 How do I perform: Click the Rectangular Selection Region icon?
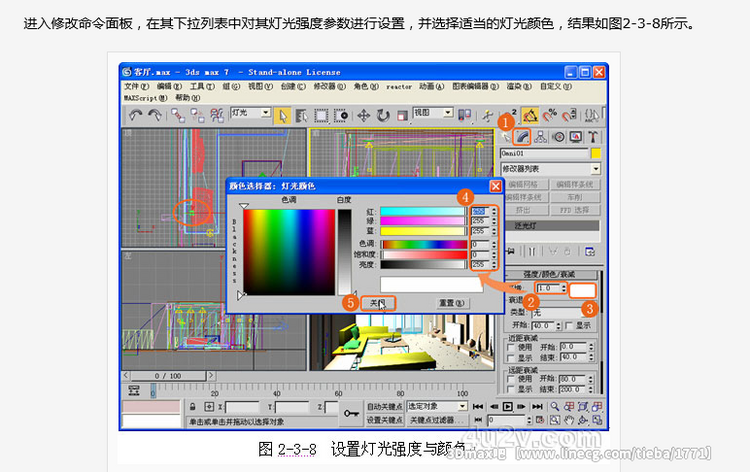pos(321,116)
